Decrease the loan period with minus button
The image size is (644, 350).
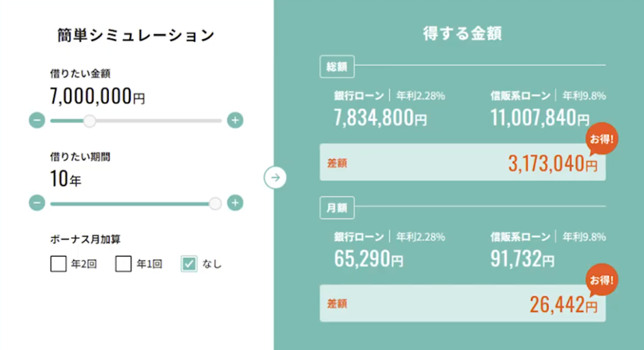[x=38, y=203]
